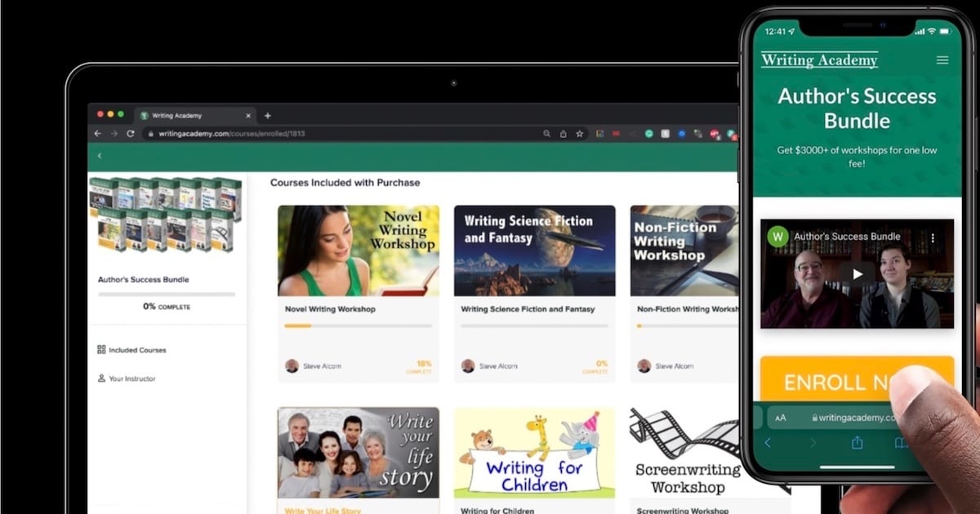Tap the AA text-size button in Safari

tap(781, 418)
